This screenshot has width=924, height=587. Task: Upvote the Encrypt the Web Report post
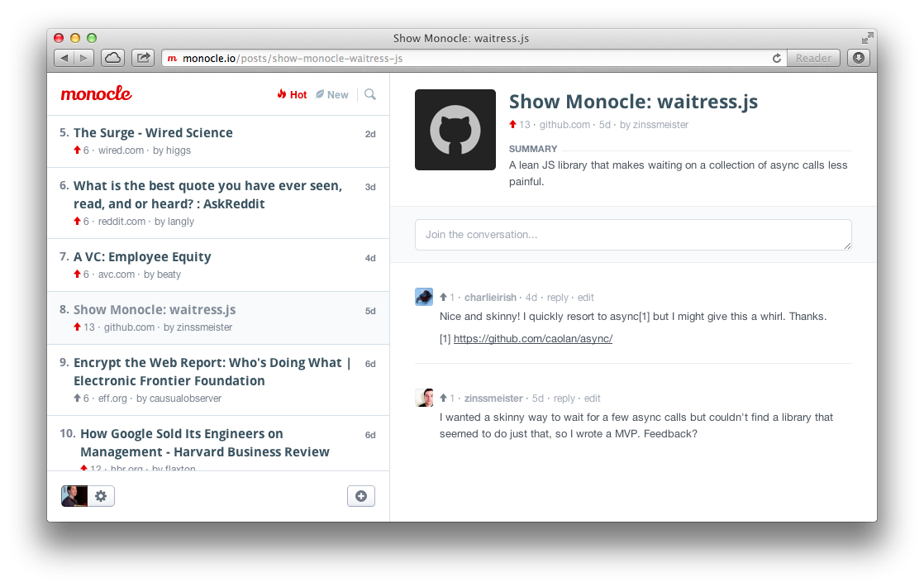pyautogui.click(x=77, y=398)
